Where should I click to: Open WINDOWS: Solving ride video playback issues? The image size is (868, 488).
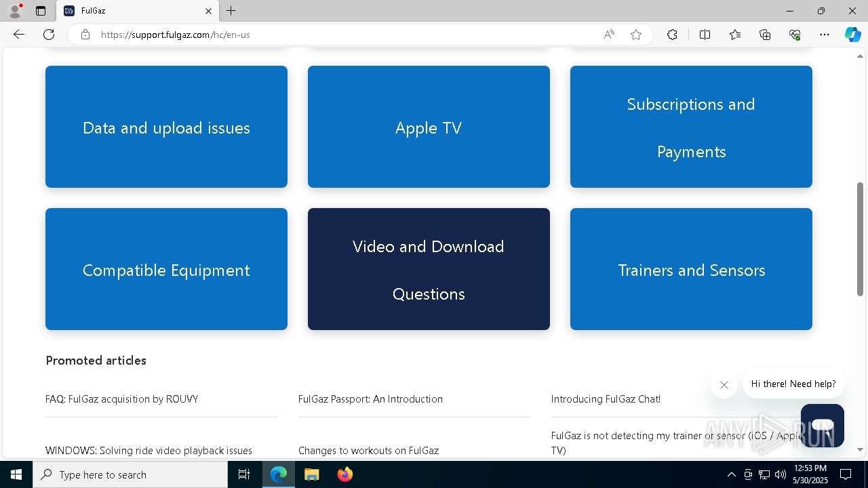(x=149, y=451)
